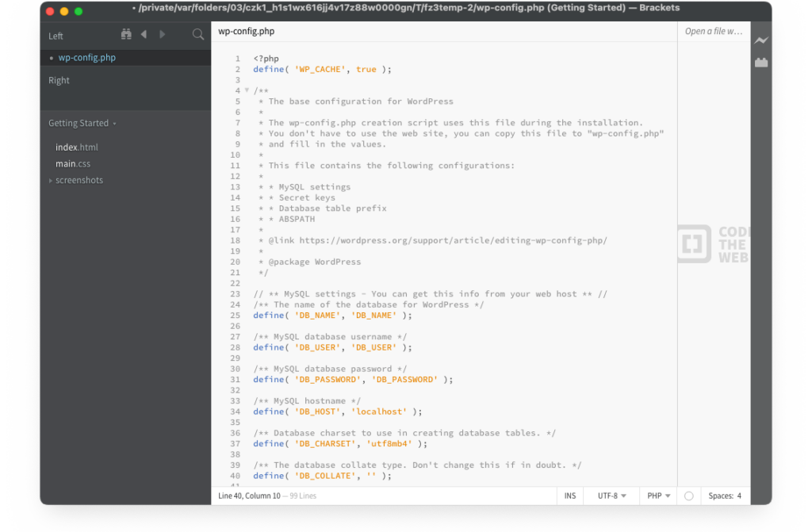
Task: Open the PHP language mode dropdown
Action: click(658, 496)
